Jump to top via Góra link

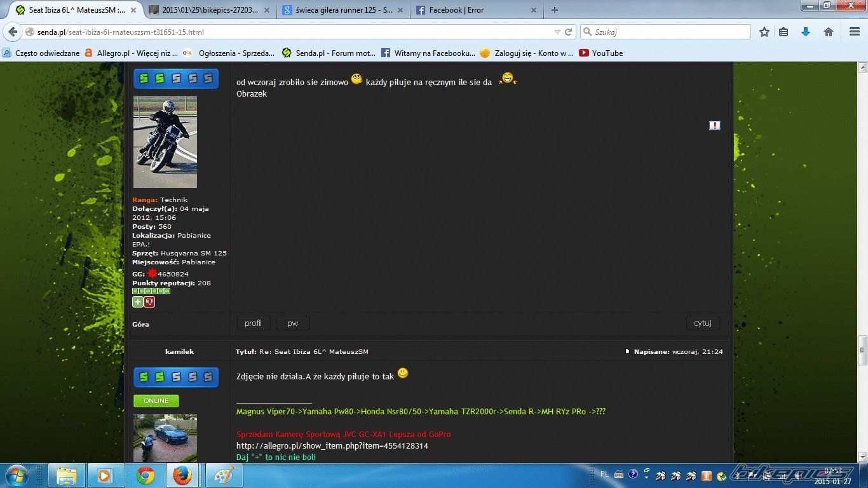(140, 325)
